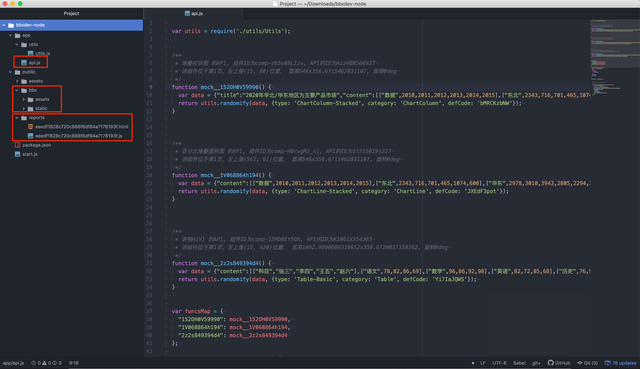
Task: Collapse the app folder chevron
Action: tap(11, 36)
